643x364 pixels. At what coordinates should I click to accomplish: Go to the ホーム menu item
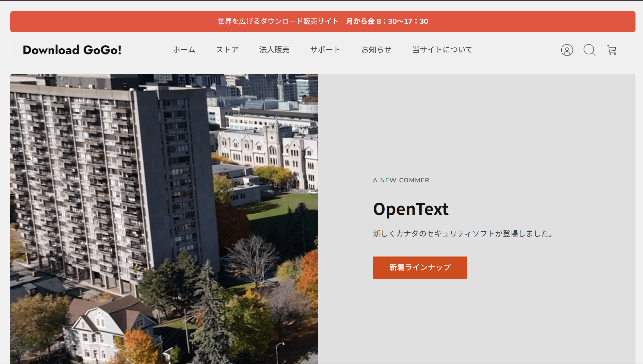pos(184,50)
